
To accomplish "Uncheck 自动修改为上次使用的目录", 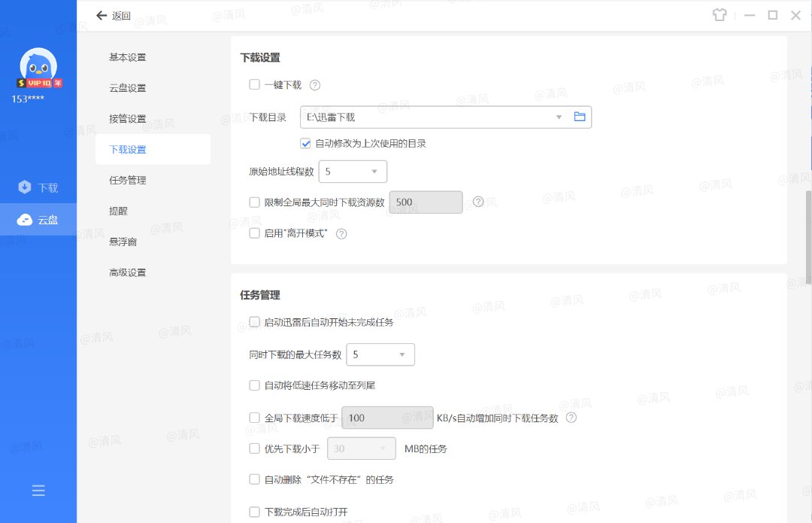I will coord(305,143).
